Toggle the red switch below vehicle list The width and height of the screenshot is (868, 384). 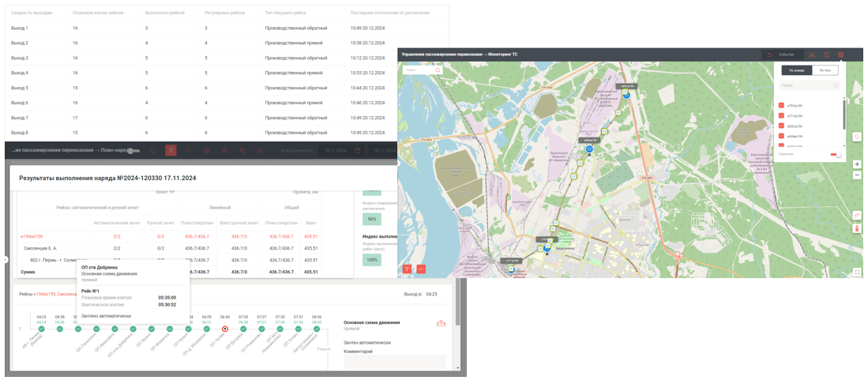point(835,155)
